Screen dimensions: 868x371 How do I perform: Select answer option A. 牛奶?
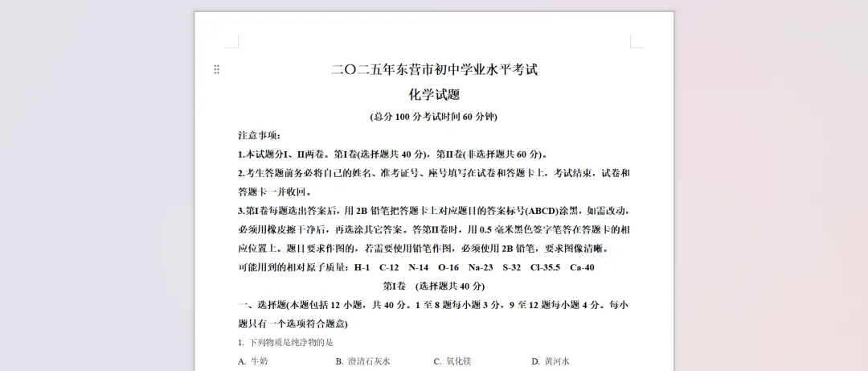(x=253, y=361)
